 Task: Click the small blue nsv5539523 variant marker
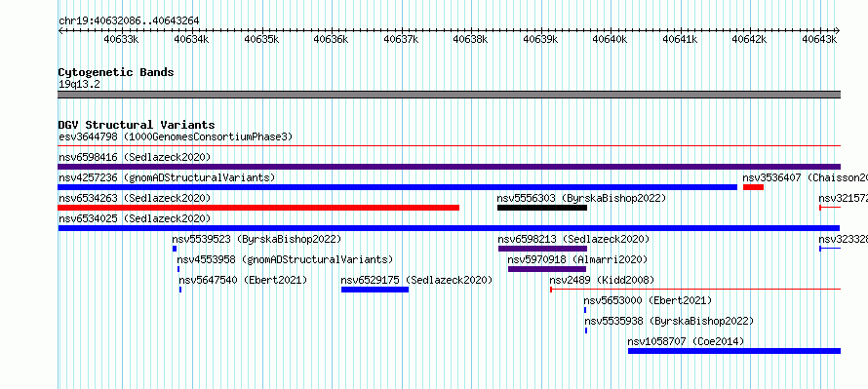175,249
